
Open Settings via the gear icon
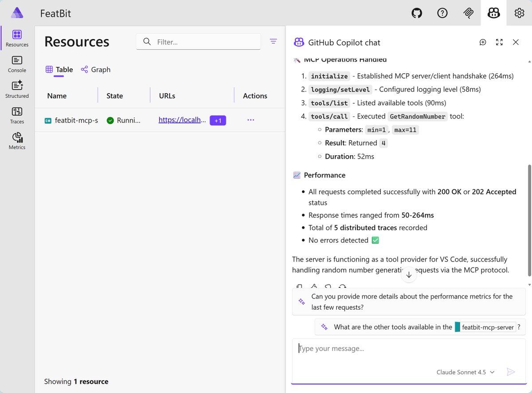coord(519,13)
